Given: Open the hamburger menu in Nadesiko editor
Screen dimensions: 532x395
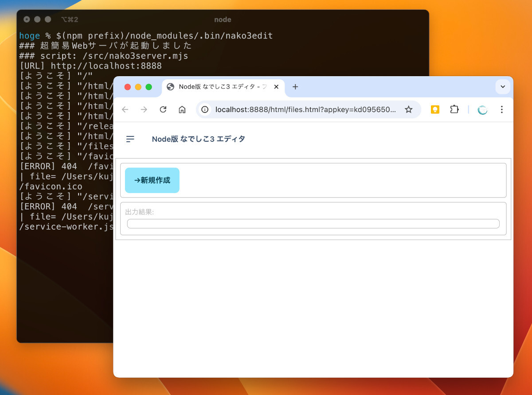Looking at the screenshot, I should coord(130,139).
